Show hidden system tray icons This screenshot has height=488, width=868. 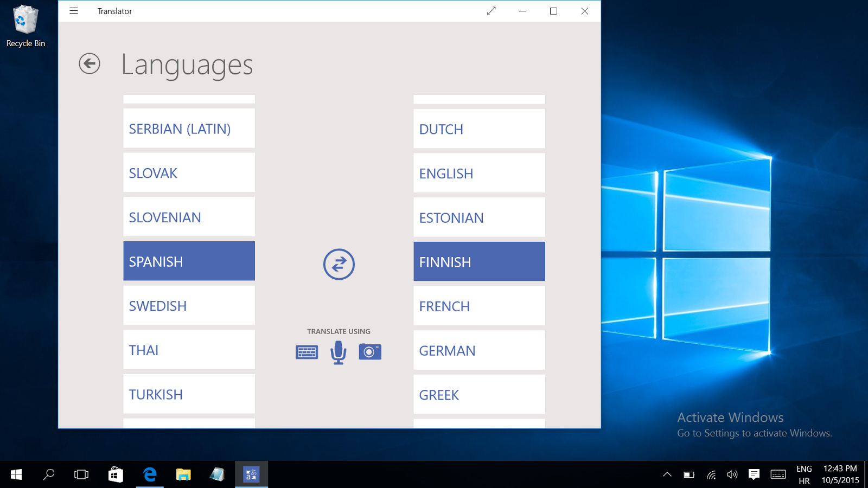(667, 475)
